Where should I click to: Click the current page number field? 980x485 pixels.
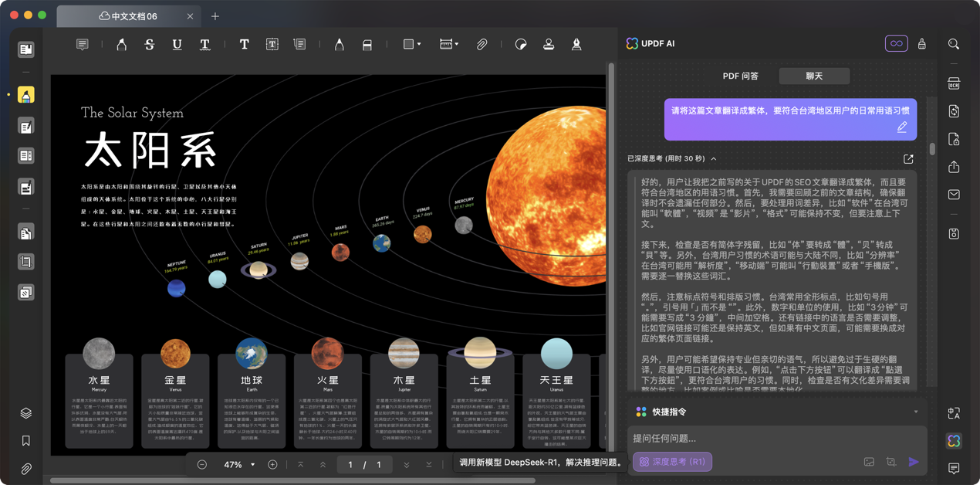pyautogui.click(x=350, y=465)
